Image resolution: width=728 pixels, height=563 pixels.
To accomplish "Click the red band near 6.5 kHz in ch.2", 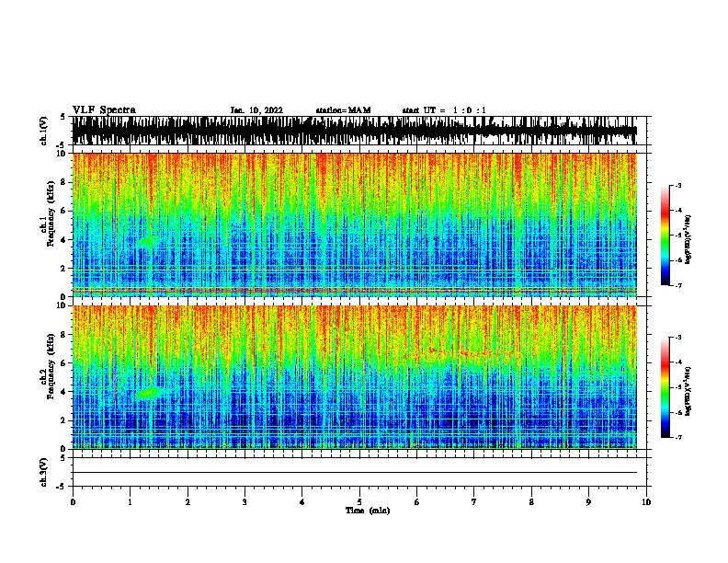I will (464, 352).
